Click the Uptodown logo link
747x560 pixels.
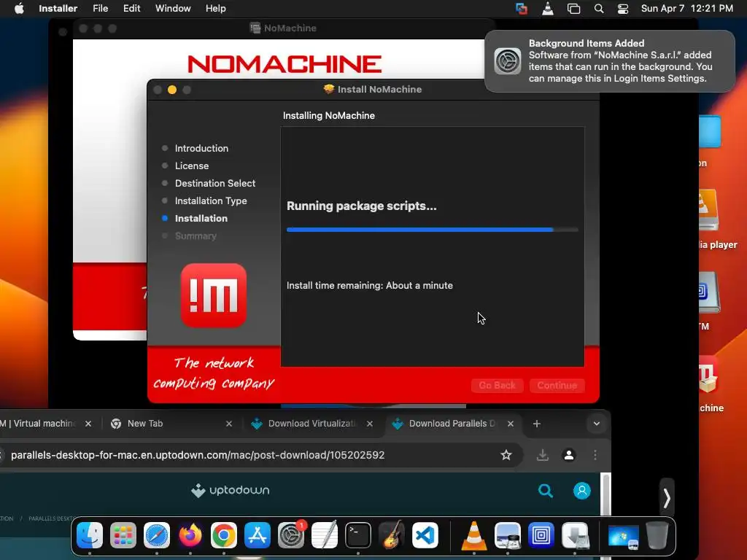pyautogui.click(x=230, y=490)
